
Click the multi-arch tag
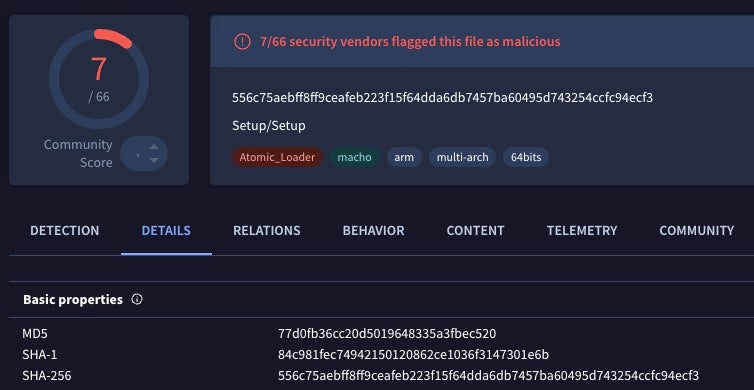(x=463, y=157)
